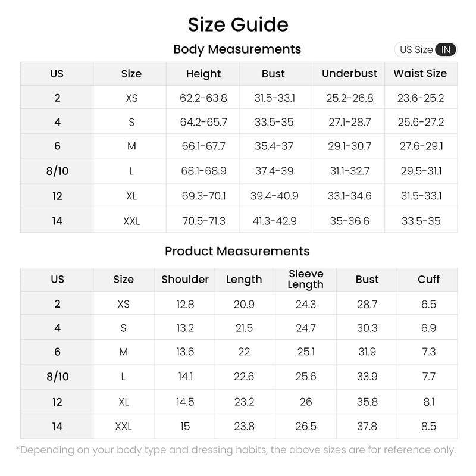Select the Shoulder column header
The width and height of the screenshot is (476, 476).
coord(185,279)
